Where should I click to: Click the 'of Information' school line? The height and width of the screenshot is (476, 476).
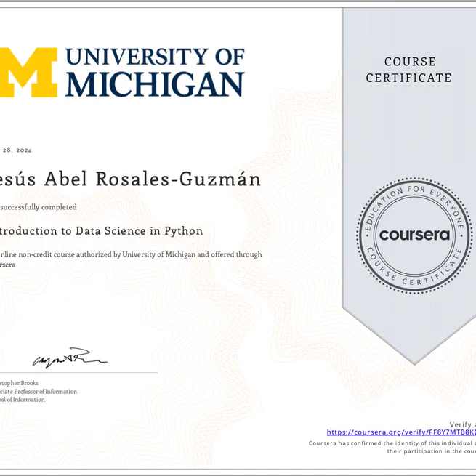(x=26, y=400)
